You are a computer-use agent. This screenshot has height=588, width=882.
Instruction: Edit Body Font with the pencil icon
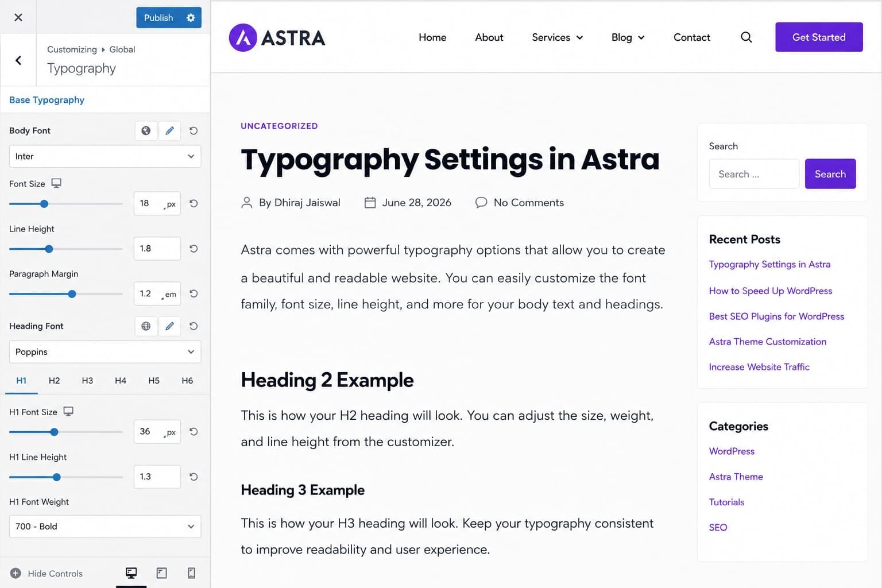169,131
